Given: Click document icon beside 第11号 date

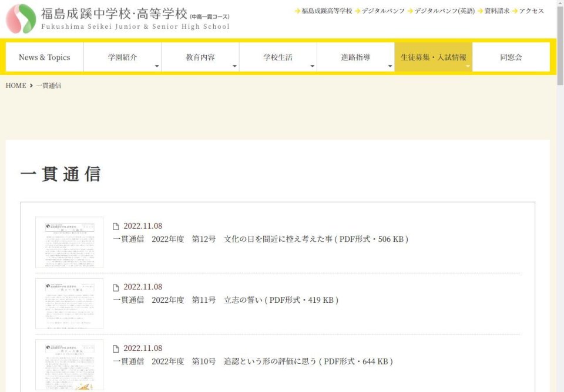Looking at the screenshot, I should (x=116, y=288).
